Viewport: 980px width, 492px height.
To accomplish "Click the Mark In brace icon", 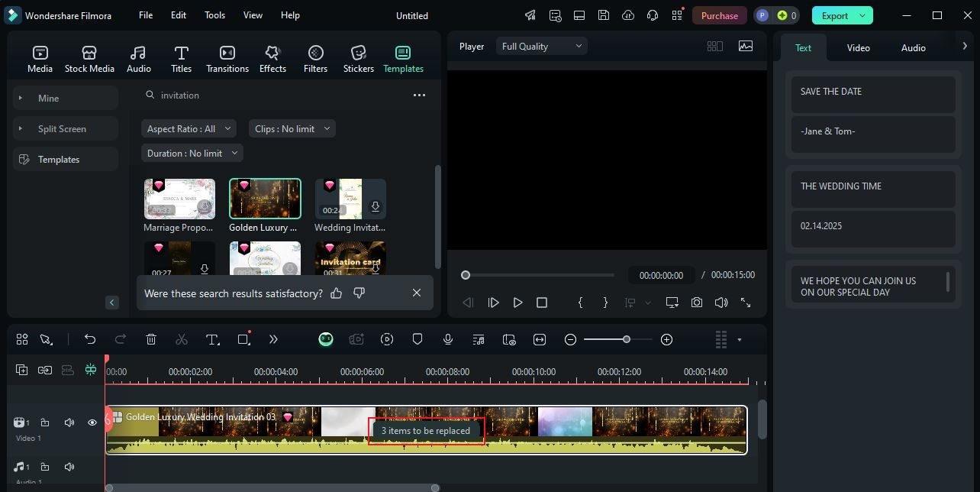I will coord(580,303).
